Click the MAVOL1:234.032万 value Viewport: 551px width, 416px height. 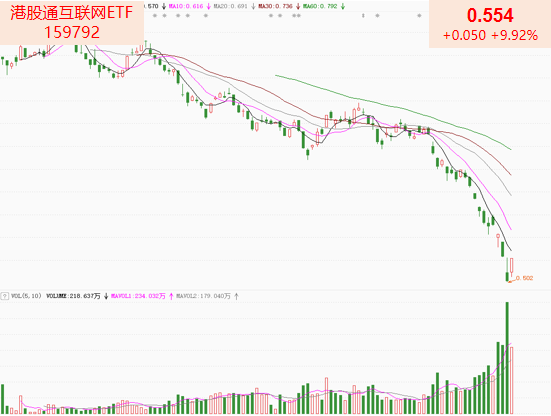[138, 296]
